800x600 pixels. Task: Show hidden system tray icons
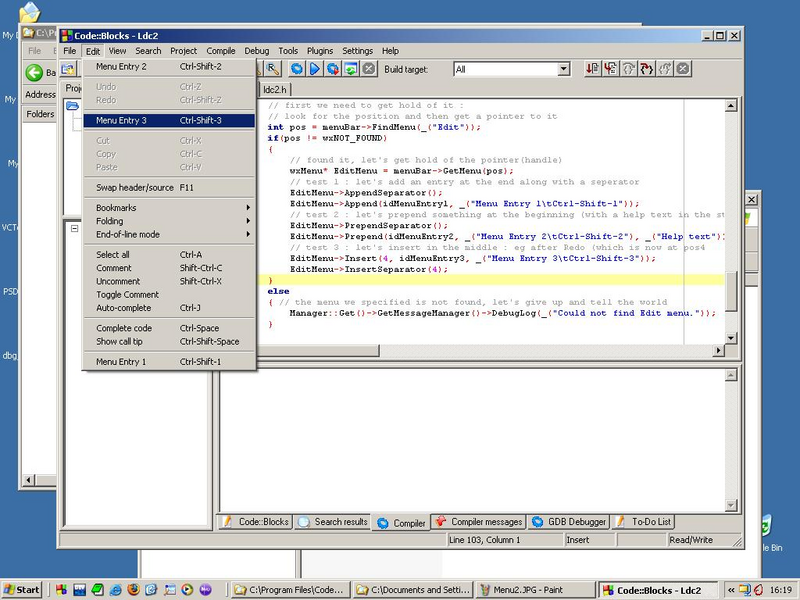(x=731, y=590)
